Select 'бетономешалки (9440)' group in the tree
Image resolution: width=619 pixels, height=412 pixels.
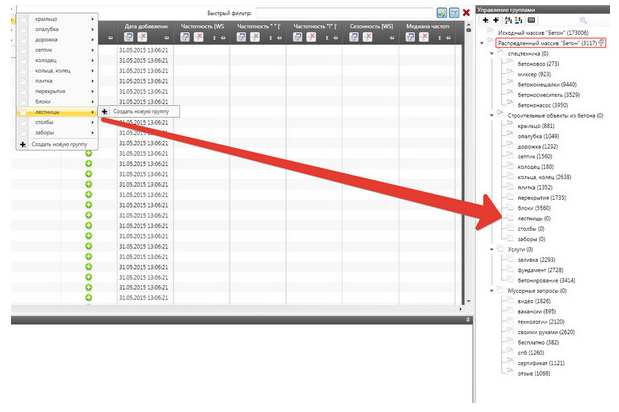coord(547,84)
